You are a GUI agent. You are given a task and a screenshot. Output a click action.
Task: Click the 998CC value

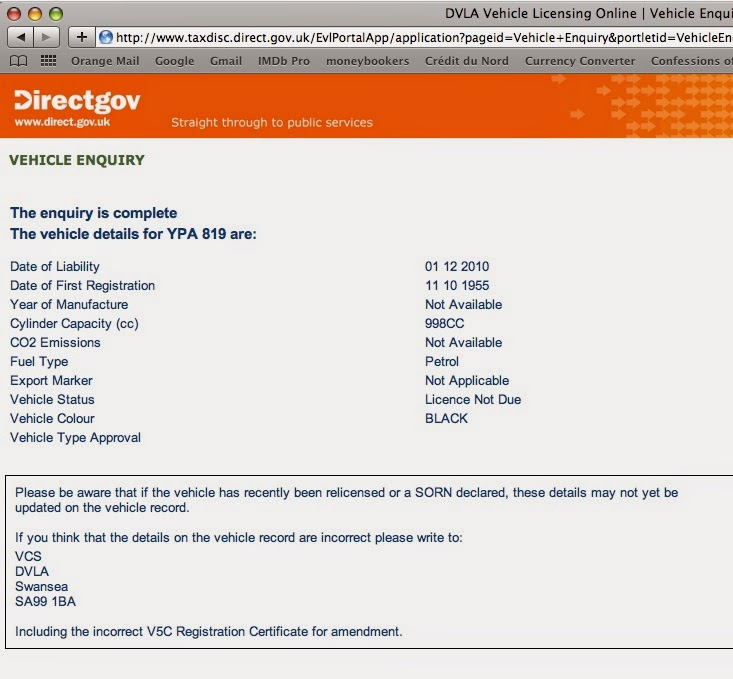pyautogui.click(x=444, y=324)
